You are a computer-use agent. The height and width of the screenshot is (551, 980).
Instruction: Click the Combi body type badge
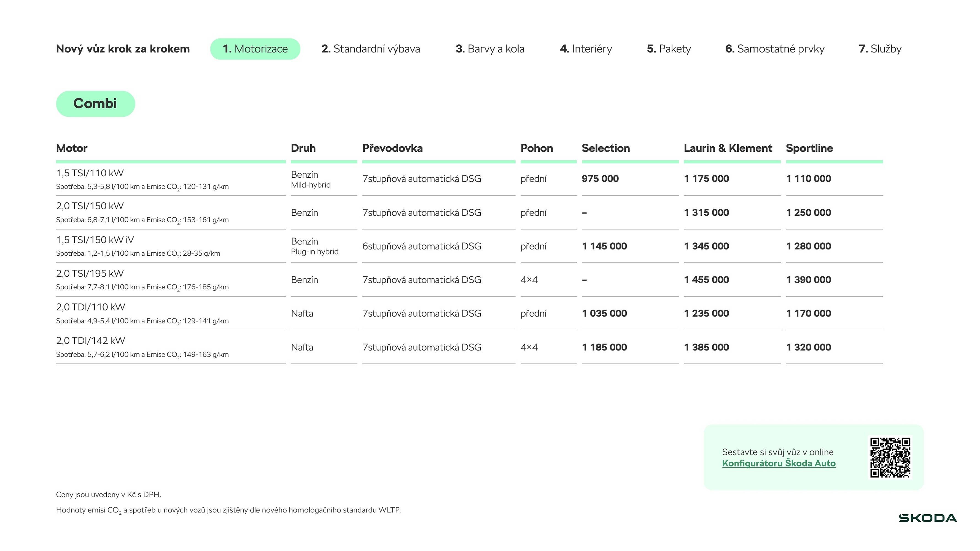[x=95, y=103]
